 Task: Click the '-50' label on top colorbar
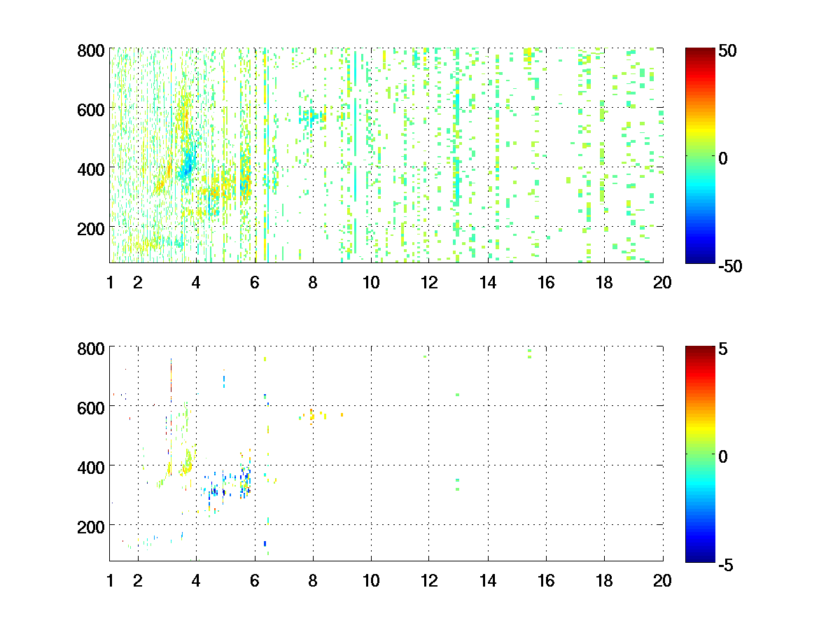tap(730, 265)
